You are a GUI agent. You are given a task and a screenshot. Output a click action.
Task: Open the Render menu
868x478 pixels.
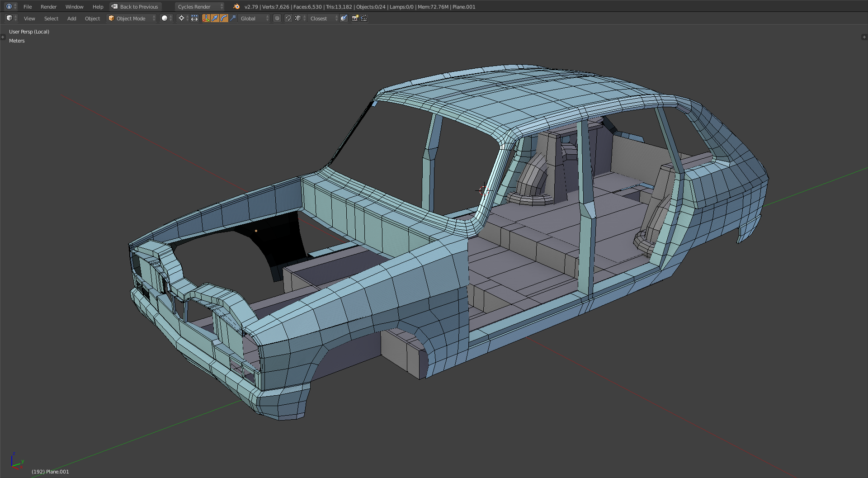[48, 7]
